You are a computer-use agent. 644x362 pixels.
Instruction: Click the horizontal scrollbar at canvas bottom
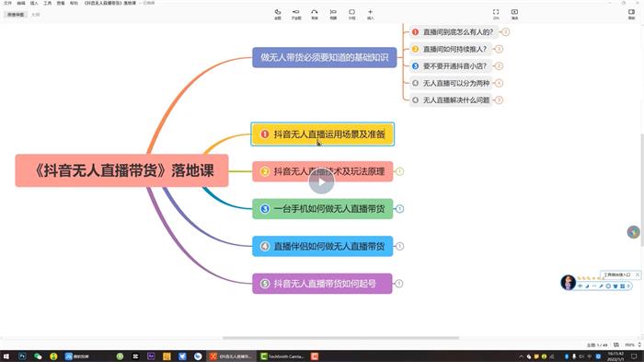(340, 338)
